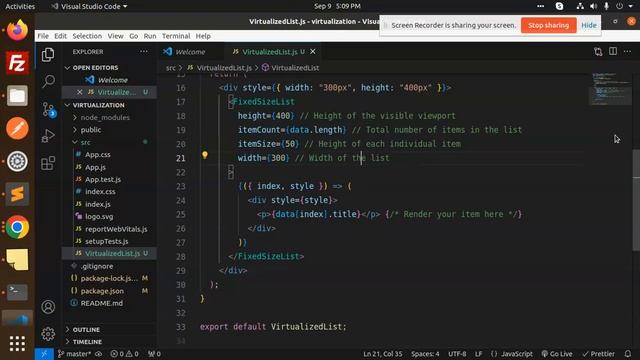Viewport: 640px width, 360px height.
Task: Click Stop sharing button
Action: (549, 25)
